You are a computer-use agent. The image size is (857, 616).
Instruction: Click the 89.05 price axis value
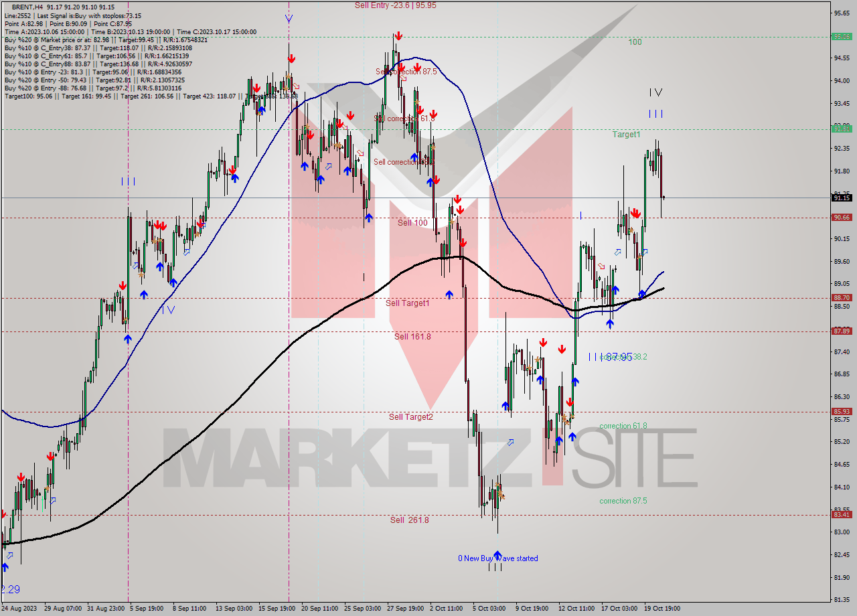[842, 284]
